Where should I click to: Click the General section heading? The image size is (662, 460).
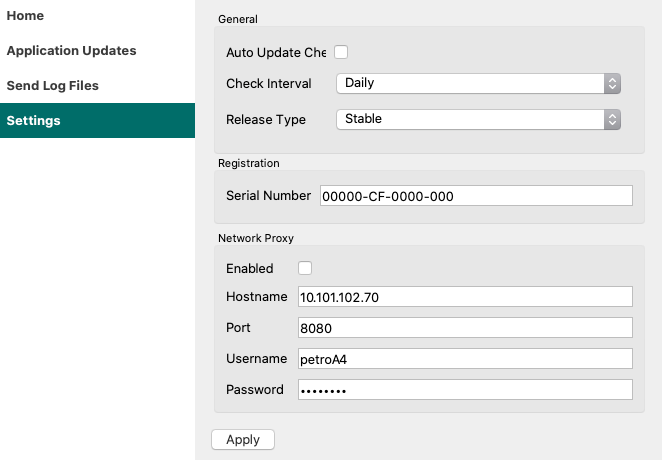click(x=237, y=19)
